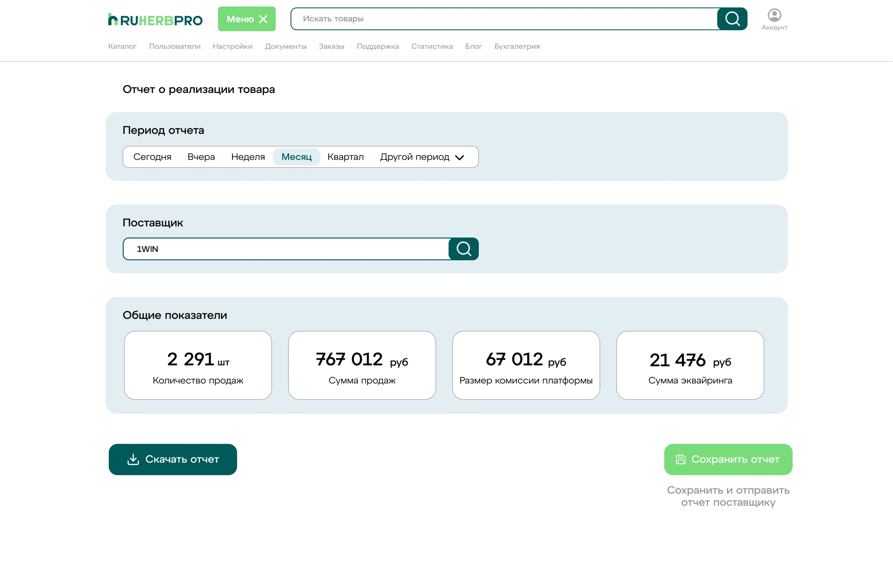Select the Вчера period

201,157
